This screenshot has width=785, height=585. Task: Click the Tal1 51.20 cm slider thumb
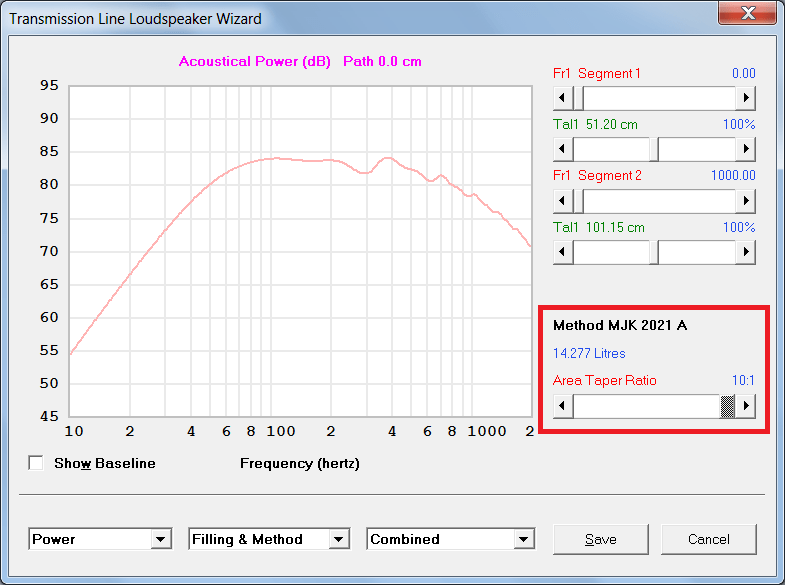pos(654,149)
